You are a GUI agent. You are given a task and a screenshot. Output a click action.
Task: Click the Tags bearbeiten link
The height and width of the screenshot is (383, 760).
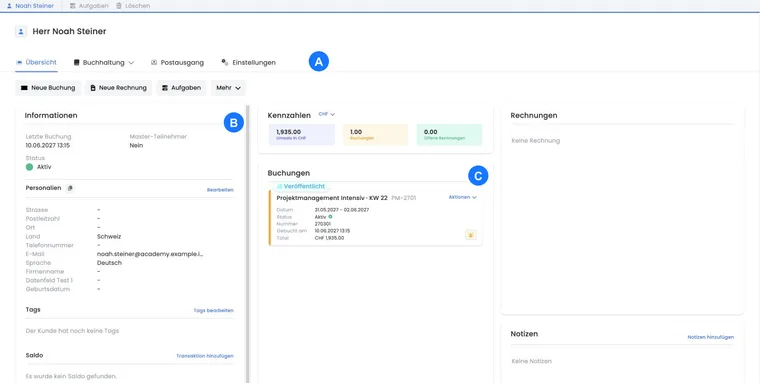click(x=214, y=310)
